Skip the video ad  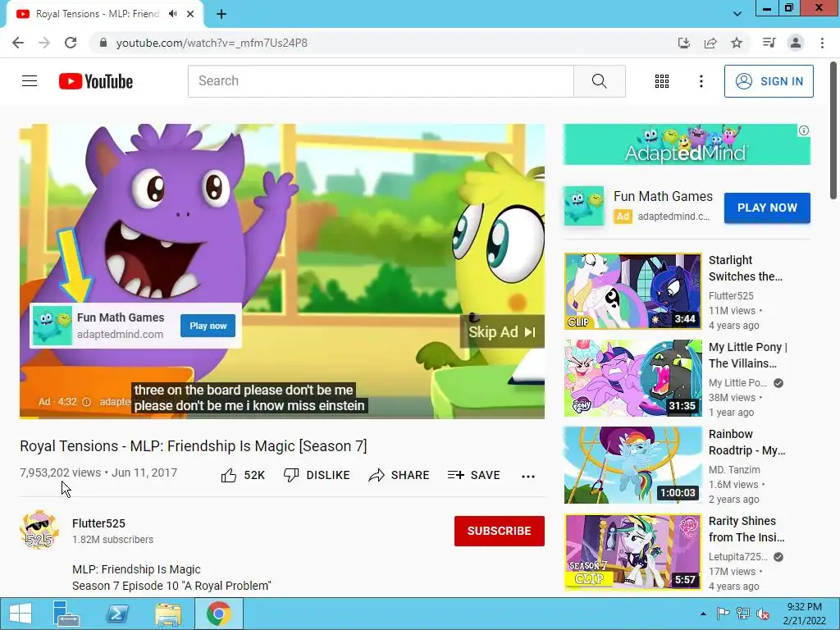(x=502, y=331)
